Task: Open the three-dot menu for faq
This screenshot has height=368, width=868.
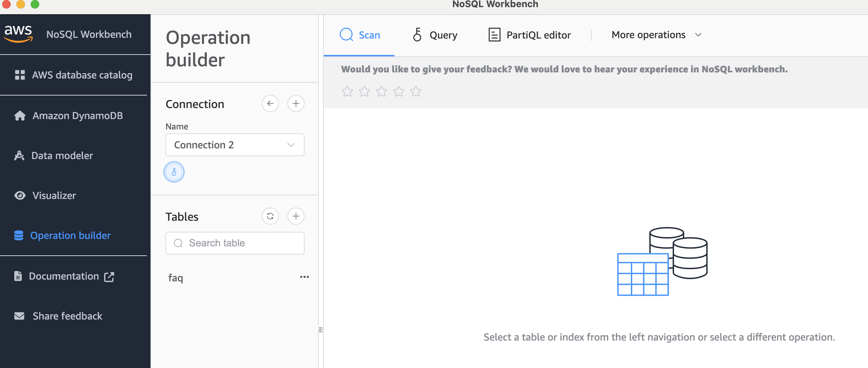Action: pyautogui.click(x=305, y=277)
